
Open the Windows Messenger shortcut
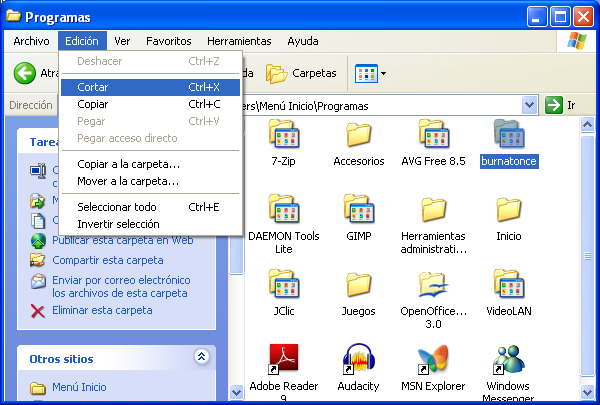(x=508, y=361)
